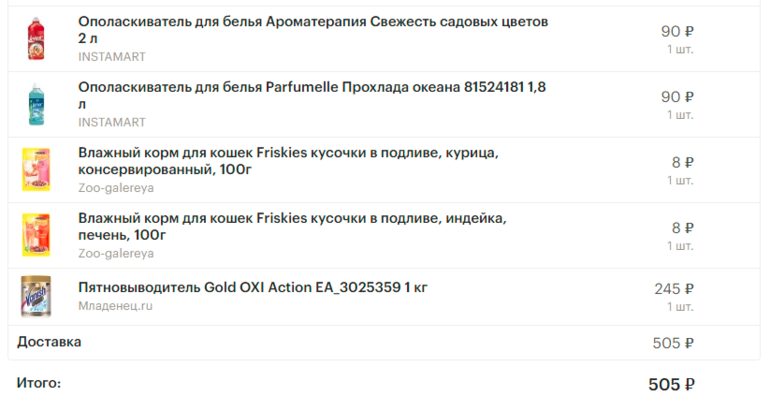Click the Friskies turkey and liver pouch image
The image size is (770, 411).
[36, 234]
